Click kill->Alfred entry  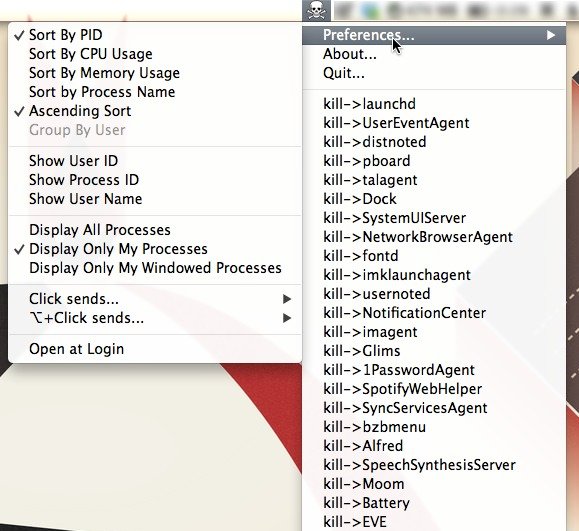click(x=434, y=446)
